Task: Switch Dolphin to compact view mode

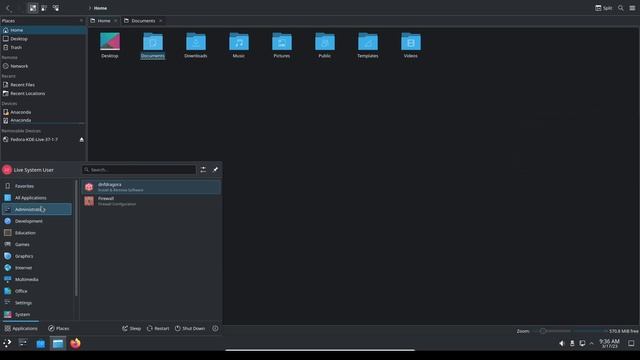Action: pyautogui.click(x=44, y=8)
